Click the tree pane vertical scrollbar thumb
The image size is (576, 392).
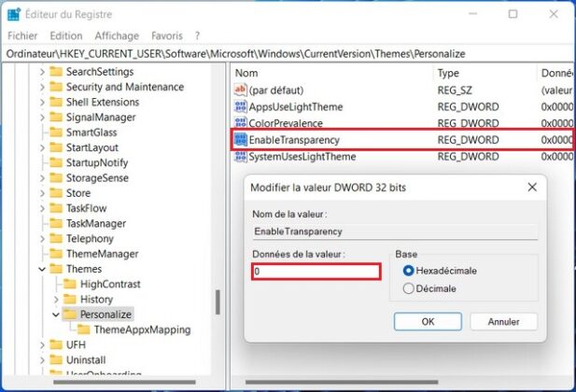point(218,302)
